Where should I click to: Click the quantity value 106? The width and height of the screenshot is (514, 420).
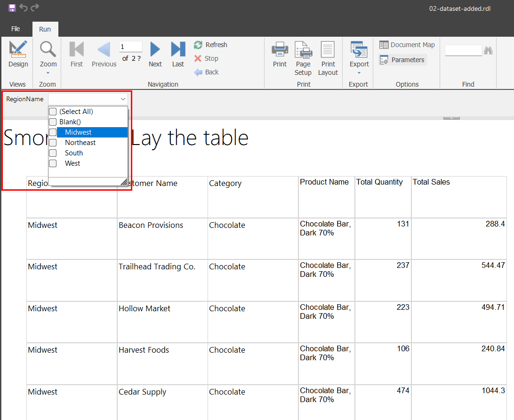pos(403,348)
